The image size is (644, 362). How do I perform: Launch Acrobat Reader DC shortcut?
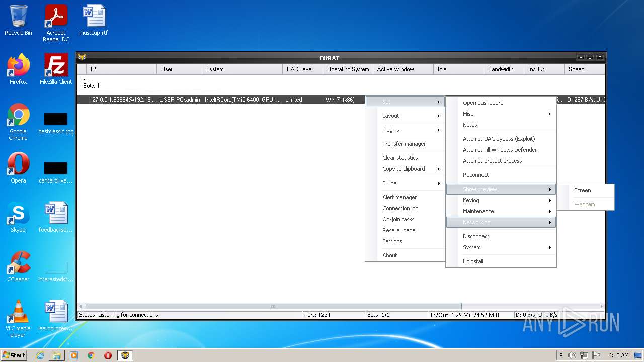pyautogui.click(x=56, y=23)
